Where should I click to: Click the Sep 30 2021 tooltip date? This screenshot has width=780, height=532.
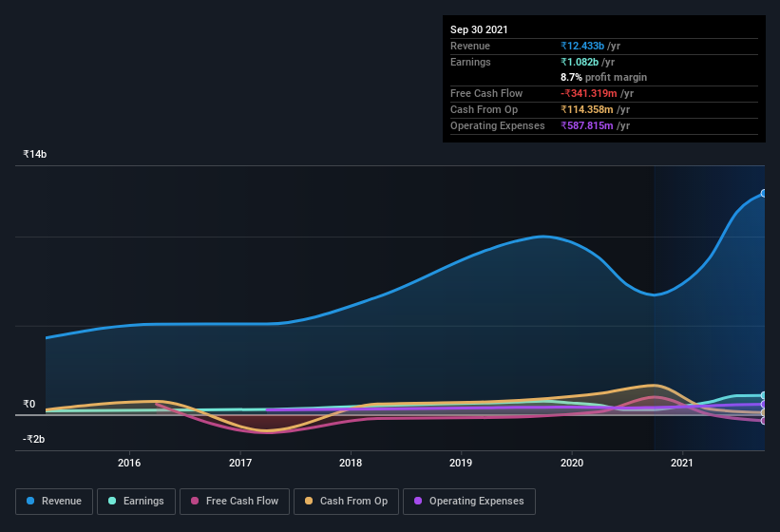pyautogui.click(x=479, y=29)
